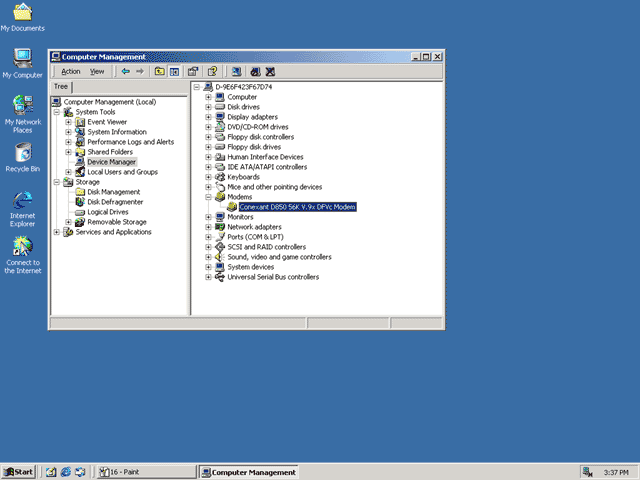
Task: Click the Disable device toolbar icon
Action: click(x=256, y=71)
